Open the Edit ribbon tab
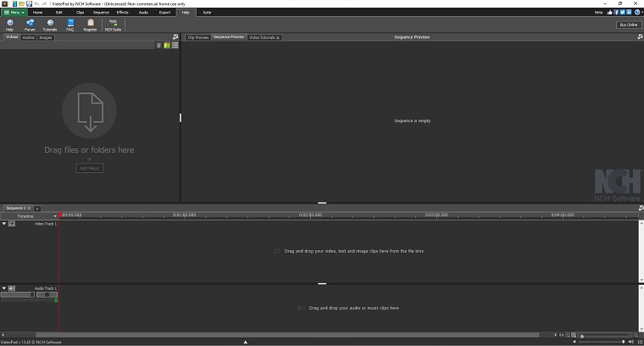 59,13
